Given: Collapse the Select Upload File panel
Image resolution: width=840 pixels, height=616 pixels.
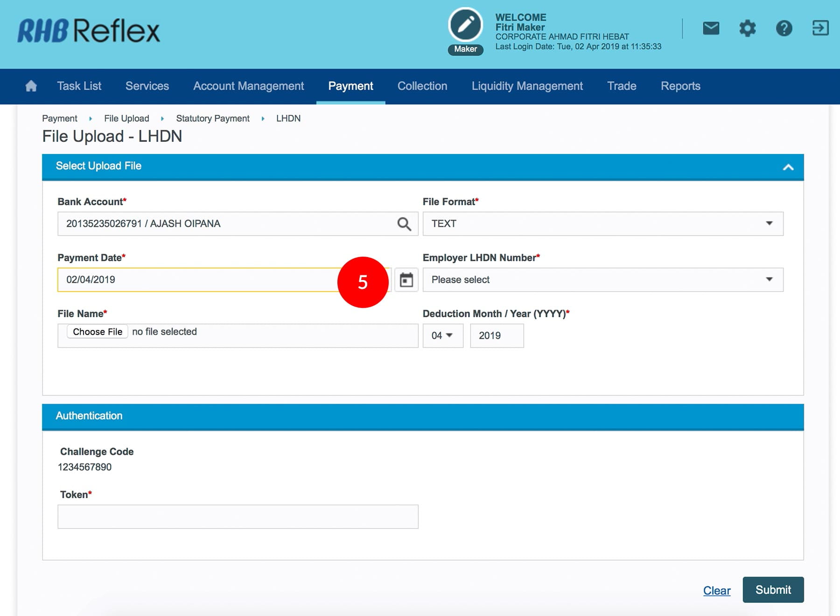Looking at the screenshot, I should [x=788, y=167].
